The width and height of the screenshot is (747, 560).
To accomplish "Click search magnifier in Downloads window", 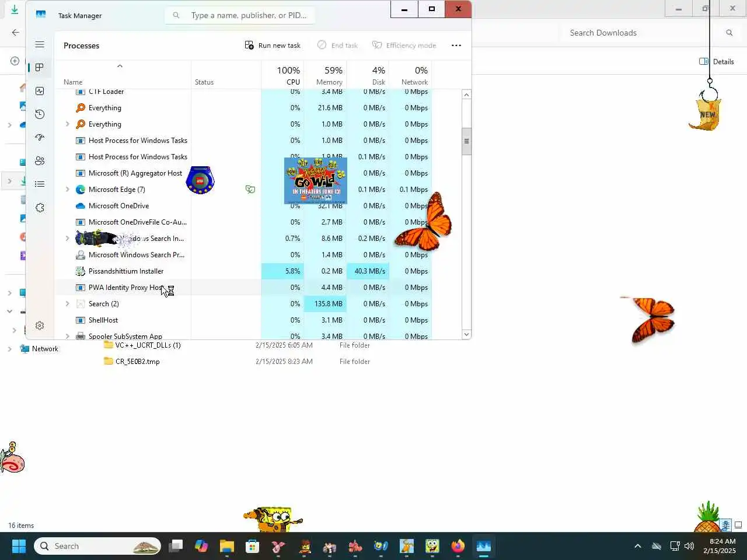I will tap(729, 33).
